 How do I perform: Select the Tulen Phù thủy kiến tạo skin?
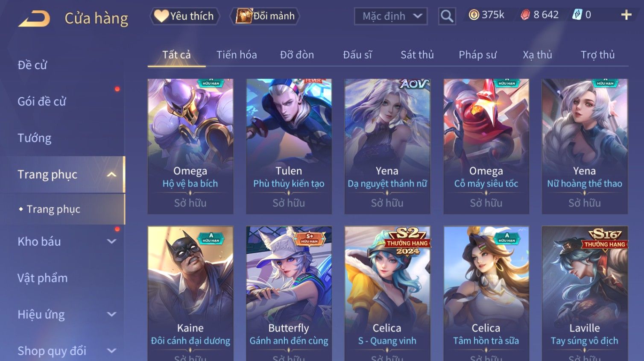click(x=289, y=146)
